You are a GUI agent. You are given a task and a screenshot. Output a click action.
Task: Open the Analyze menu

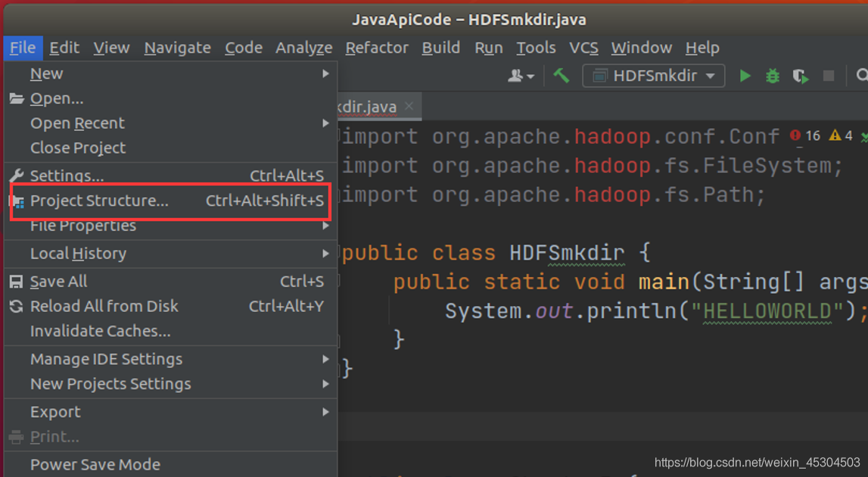click(x=304, y=48)
